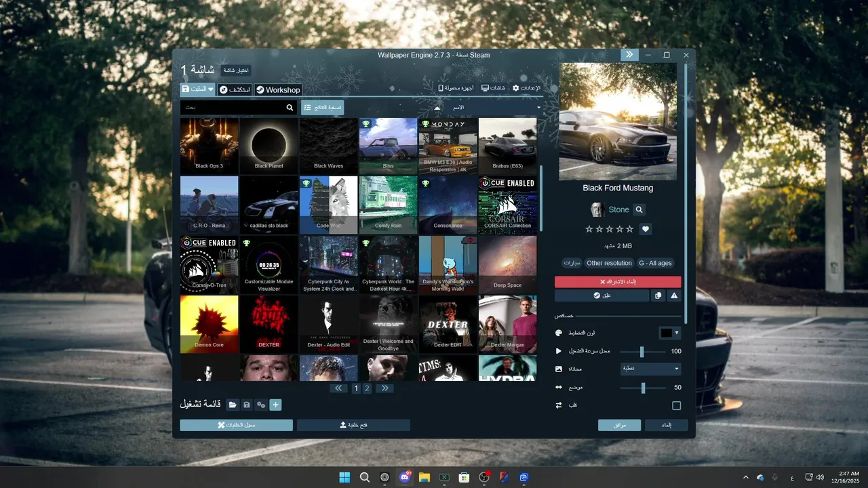868x488 pixels.
Task: Go to the next page with double-right arrows
Action: (385, 388)
